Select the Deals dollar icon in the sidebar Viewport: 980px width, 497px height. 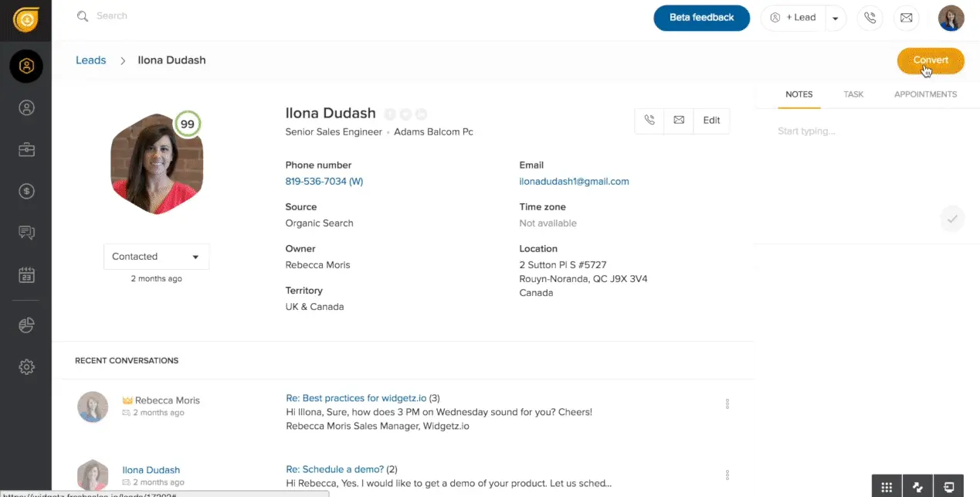coord(25,191)
